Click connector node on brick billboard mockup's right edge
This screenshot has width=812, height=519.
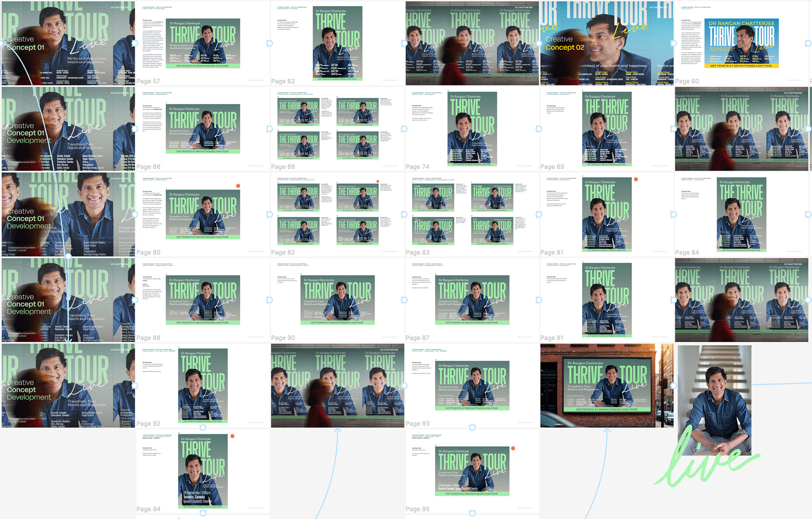pyautogui.click(x=673, y=385)
